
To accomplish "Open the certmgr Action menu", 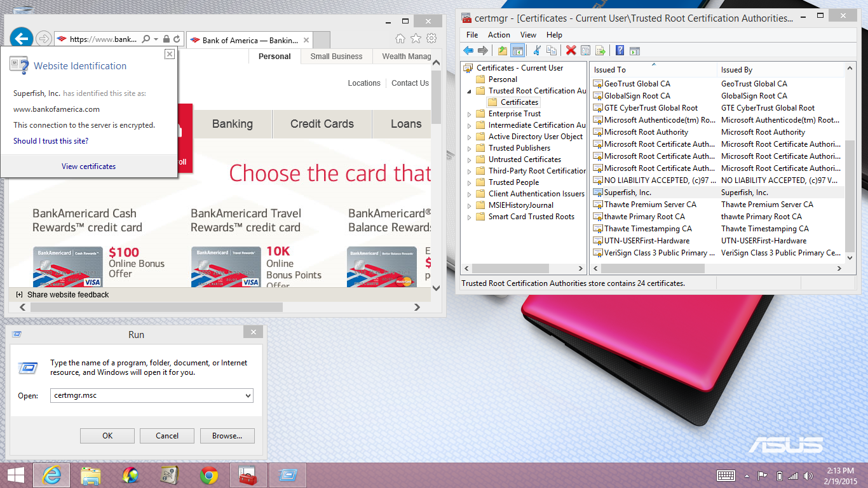I will (x=499, y=35).
